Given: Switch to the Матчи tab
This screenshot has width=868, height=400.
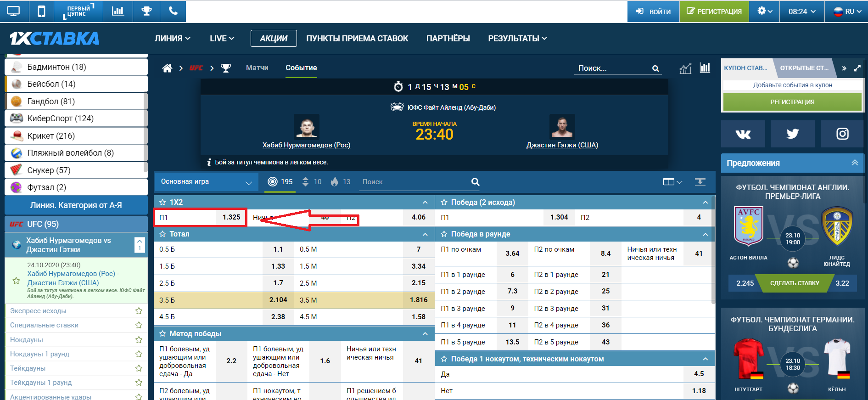Looking at the screenshot, I should click(257, 68).
